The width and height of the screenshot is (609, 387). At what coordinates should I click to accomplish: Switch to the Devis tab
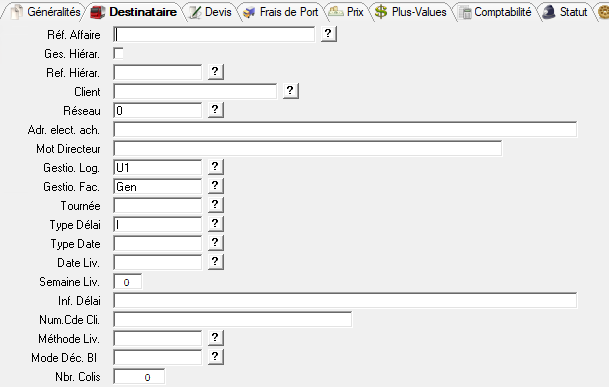(210, 12)
